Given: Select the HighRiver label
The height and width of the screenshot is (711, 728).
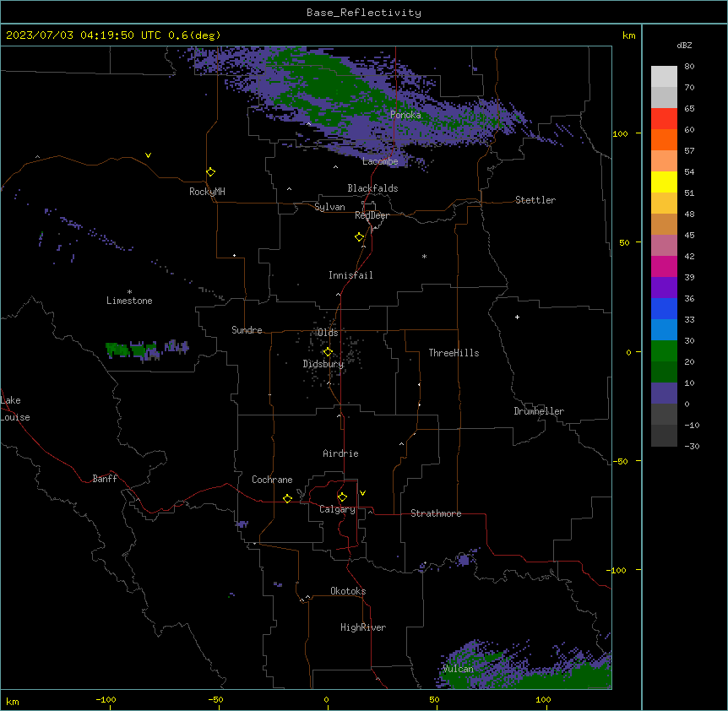Looking at the screenshot, I should coord(363,627).
